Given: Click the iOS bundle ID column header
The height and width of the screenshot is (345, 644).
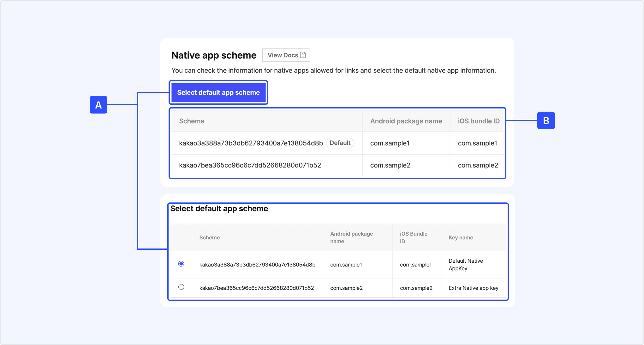Looking at the screenshot, I should [479, 121].
